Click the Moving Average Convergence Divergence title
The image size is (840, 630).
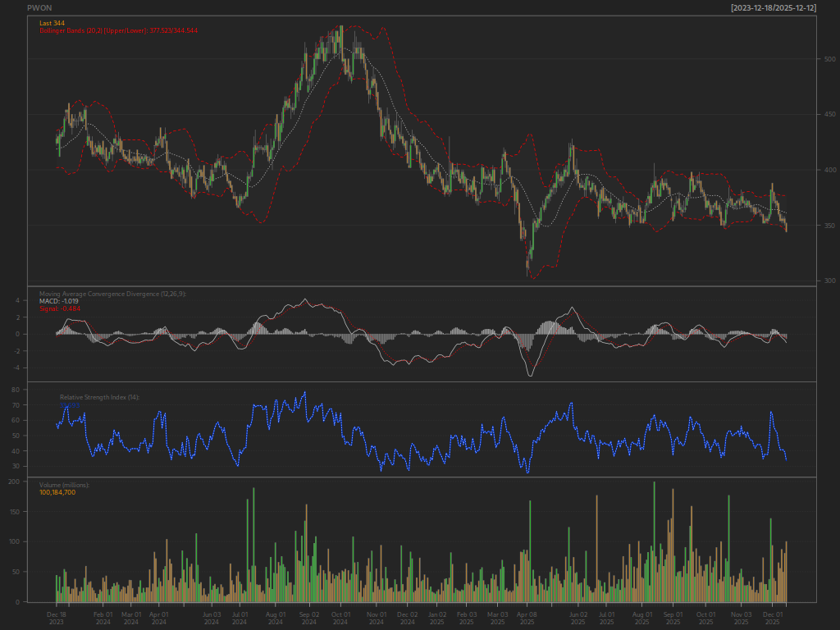coord(113,294)
